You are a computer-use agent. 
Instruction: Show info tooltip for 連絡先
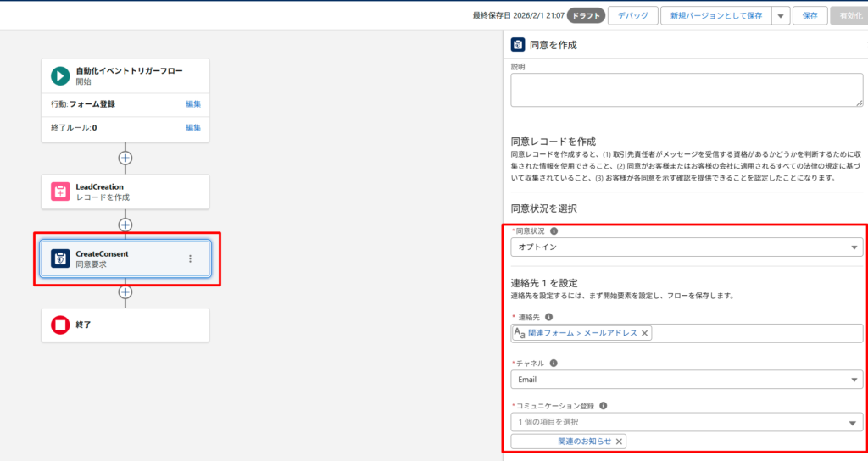pyautogui.click(x=548, y=317)
